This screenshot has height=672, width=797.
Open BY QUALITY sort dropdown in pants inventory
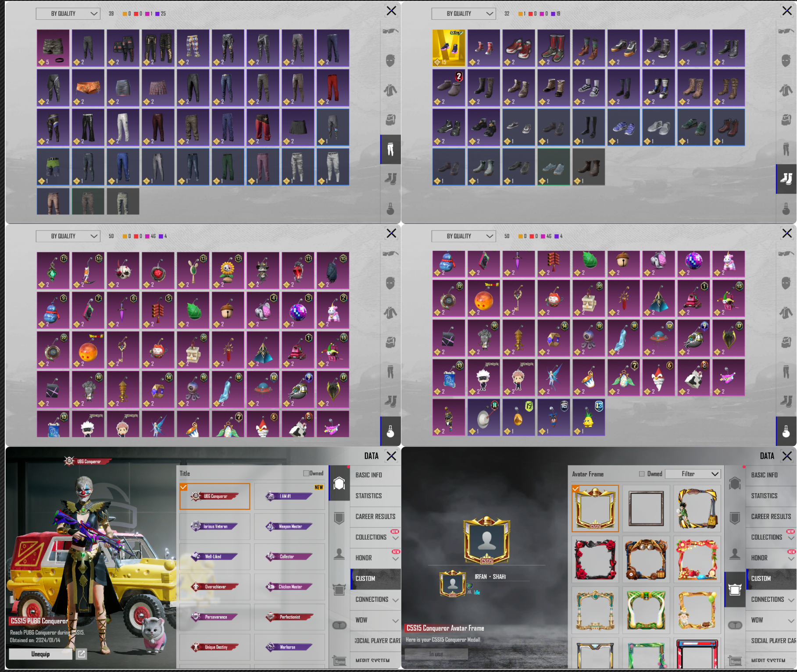[x=68, y=14]
